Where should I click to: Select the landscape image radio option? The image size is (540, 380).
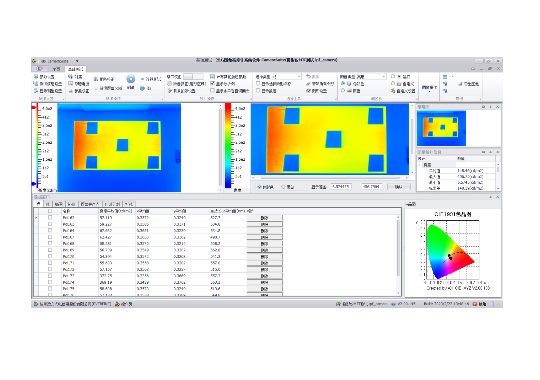343,91
